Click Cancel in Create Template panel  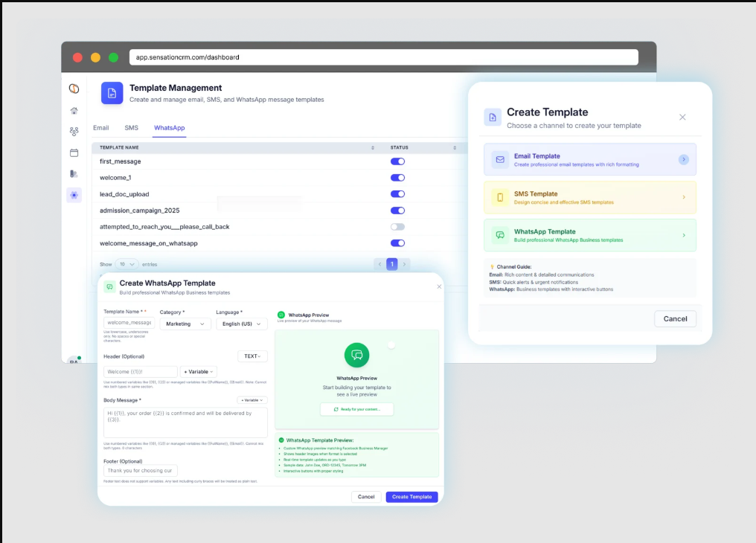[675, 319]
